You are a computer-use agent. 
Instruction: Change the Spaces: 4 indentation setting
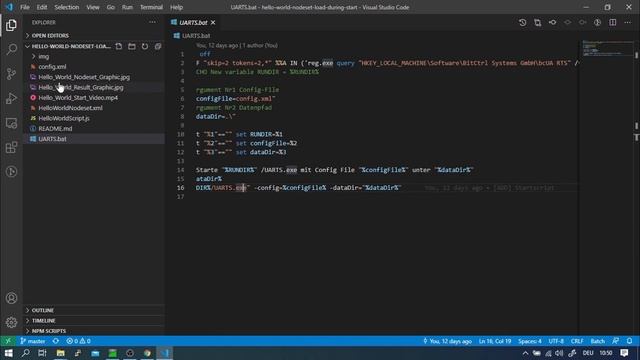click(x=530, y=341)
